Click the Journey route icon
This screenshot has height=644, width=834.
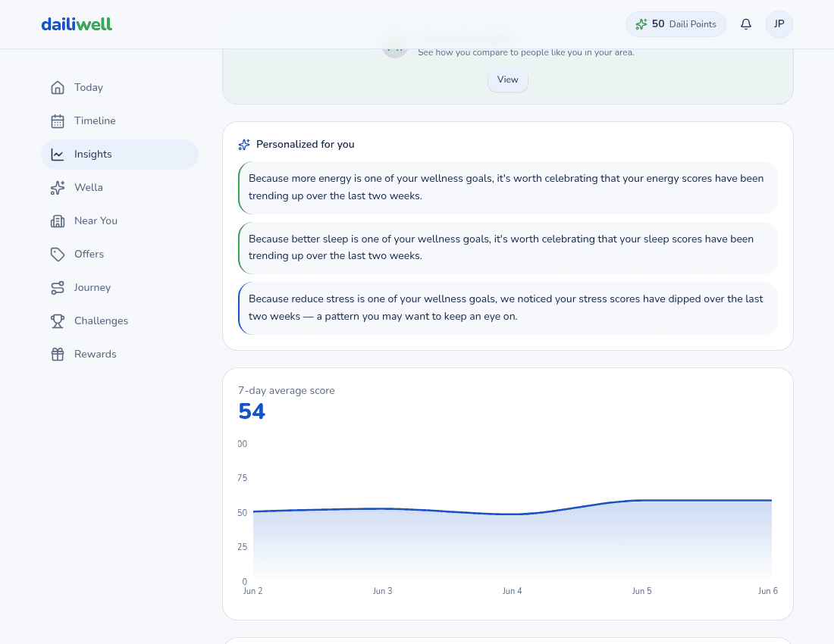point(58,287)
